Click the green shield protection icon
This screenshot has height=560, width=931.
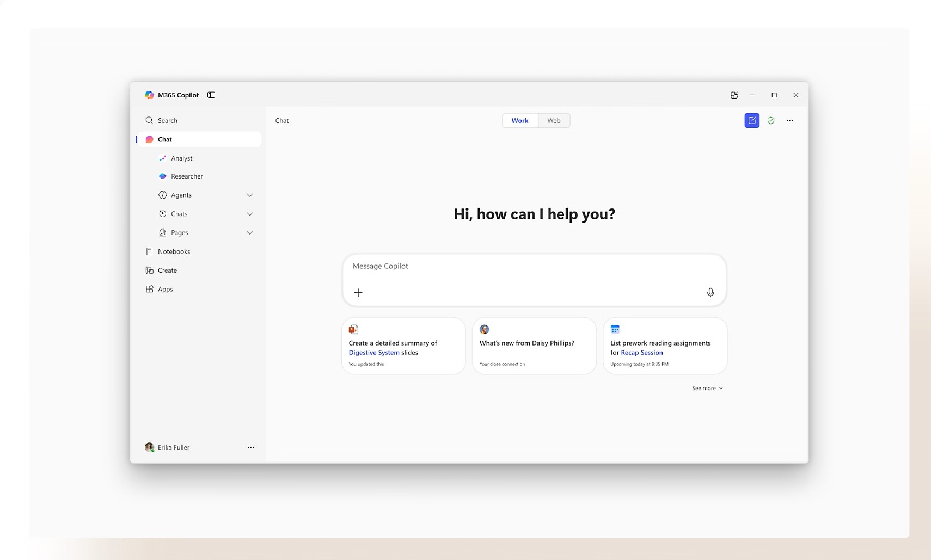tap(771, 120)
